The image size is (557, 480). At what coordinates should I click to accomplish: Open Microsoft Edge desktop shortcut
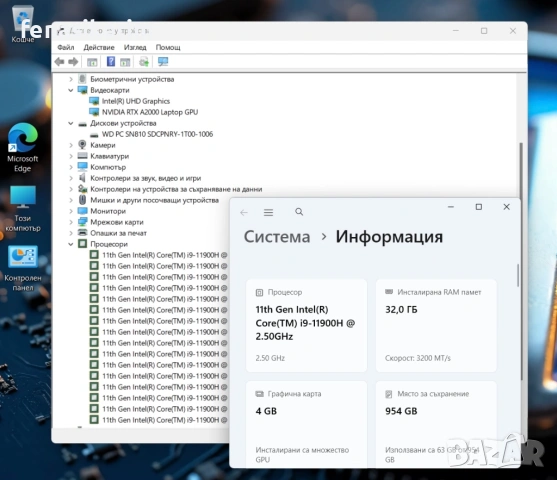click(x=23, y=147)
